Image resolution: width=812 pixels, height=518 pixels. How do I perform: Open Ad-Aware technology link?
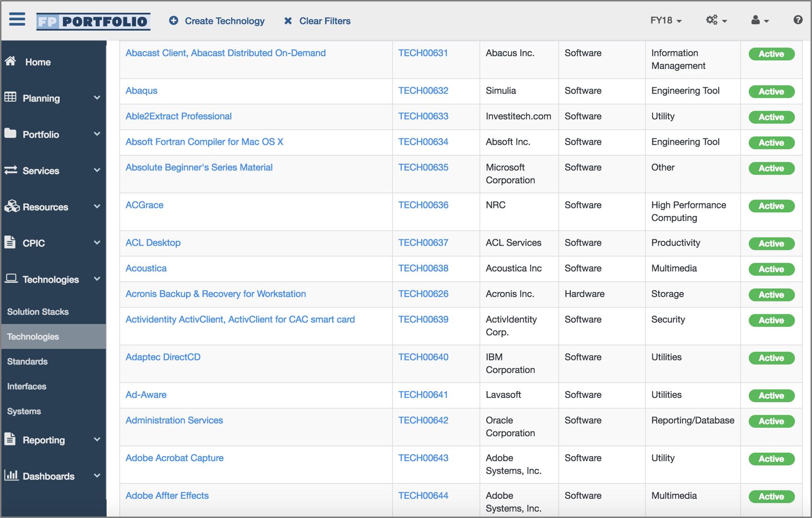tap(146, 395)
